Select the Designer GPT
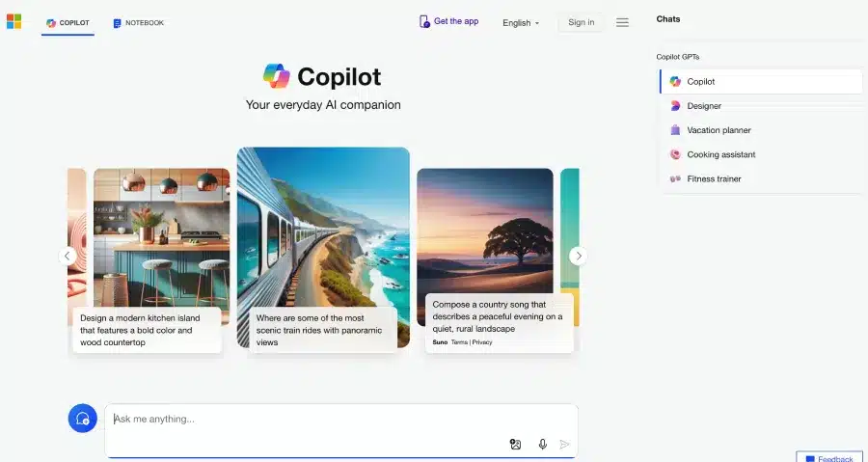868x462 pixels. (761, 106)
